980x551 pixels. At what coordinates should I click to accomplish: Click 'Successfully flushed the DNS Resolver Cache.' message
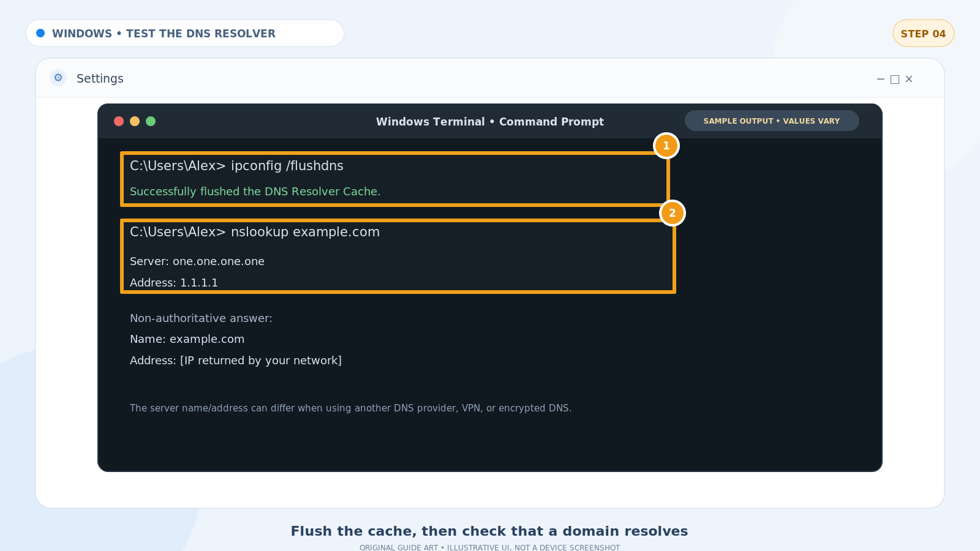point(255,192)
